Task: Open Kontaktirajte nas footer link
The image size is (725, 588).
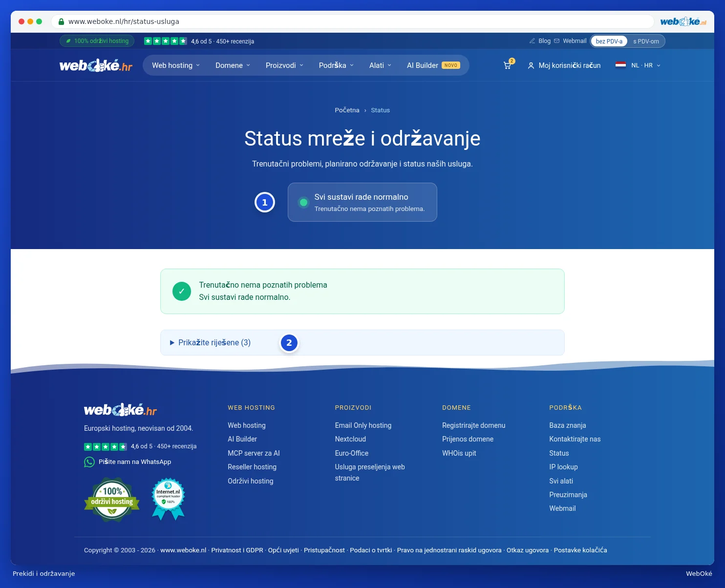Action: pos(575,439)
